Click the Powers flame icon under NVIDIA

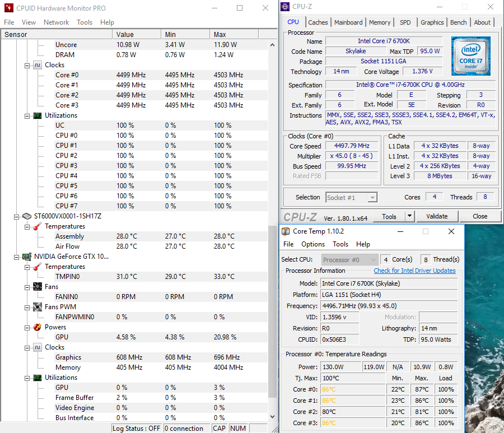38,327
